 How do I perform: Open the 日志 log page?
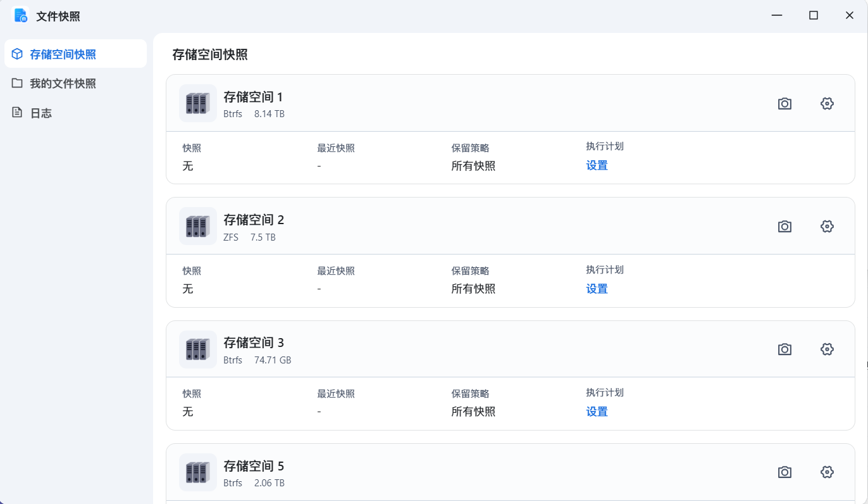(x=41, y=113)
